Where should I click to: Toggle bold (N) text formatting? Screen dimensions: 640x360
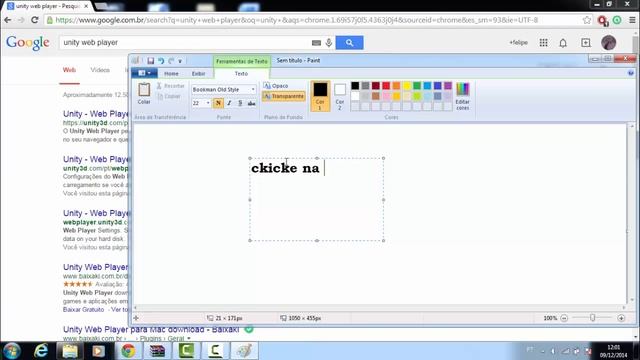[x=218, y=103]
